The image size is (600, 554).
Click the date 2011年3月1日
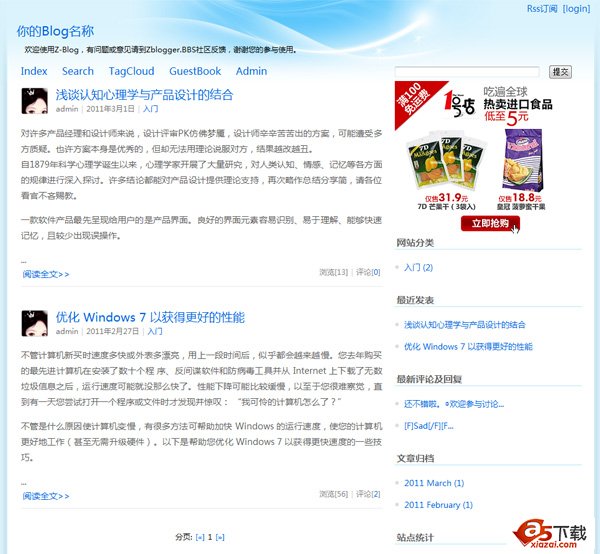(110, 109)
